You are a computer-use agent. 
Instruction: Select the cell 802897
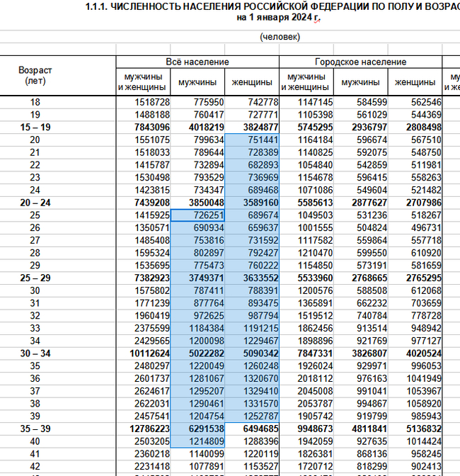tap(197, 253)
